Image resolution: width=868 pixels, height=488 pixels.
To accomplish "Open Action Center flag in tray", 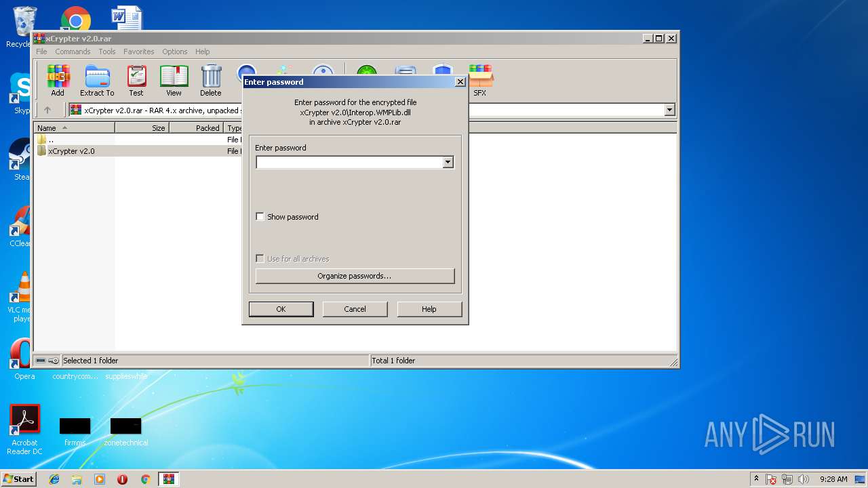I will pyautogui.click(x=772, y=479).
